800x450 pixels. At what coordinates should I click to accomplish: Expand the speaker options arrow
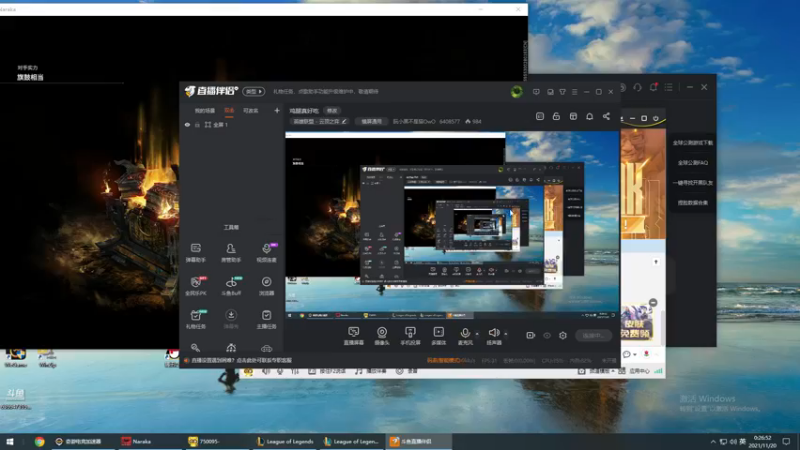(x=506, y=334)
